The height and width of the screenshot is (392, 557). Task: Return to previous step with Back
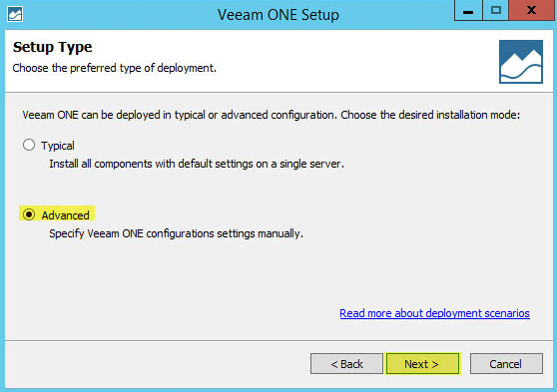(346, 364)
